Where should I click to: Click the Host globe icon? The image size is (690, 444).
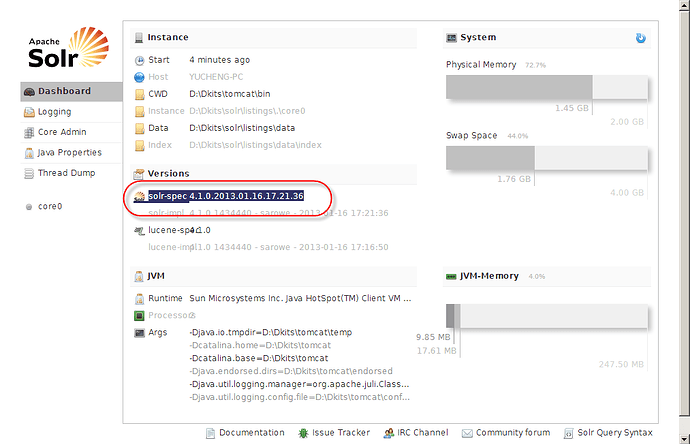pos(139,77)
